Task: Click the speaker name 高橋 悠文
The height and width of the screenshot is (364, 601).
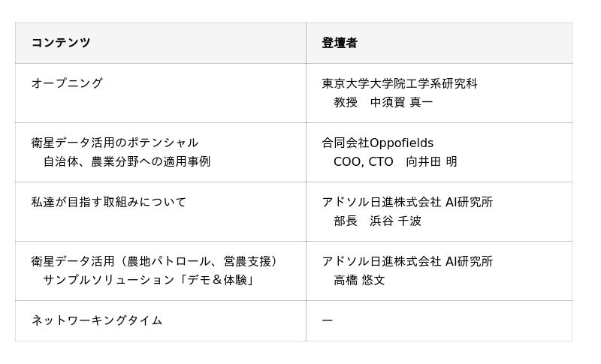Action: [359, 280]
